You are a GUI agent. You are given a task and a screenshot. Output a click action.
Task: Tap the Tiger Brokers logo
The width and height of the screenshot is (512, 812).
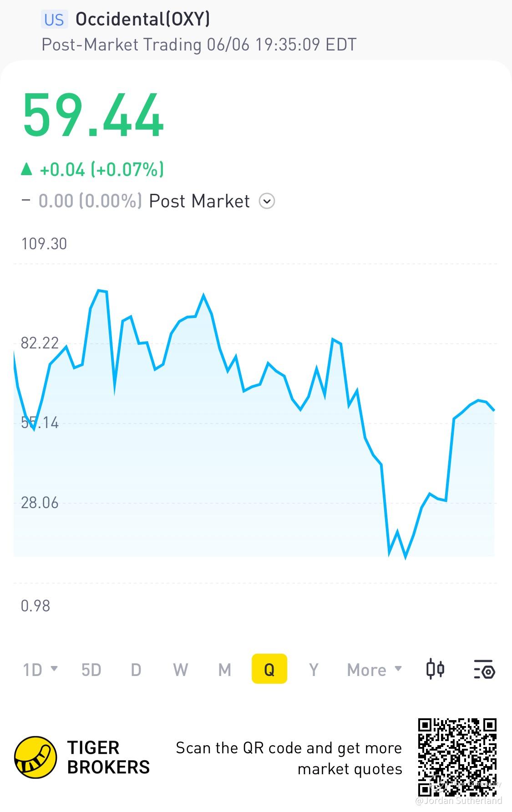click(x=35, y=757)
